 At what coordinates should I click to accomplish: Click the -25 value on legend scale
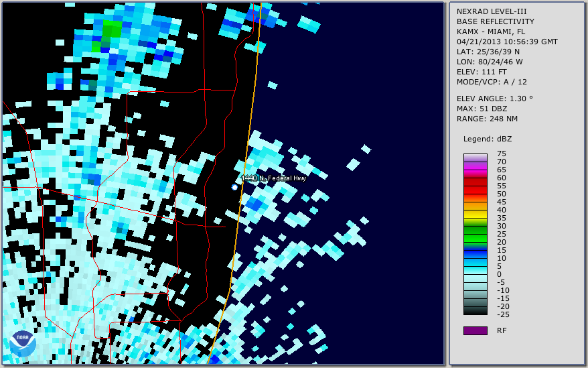pos(503,314)
